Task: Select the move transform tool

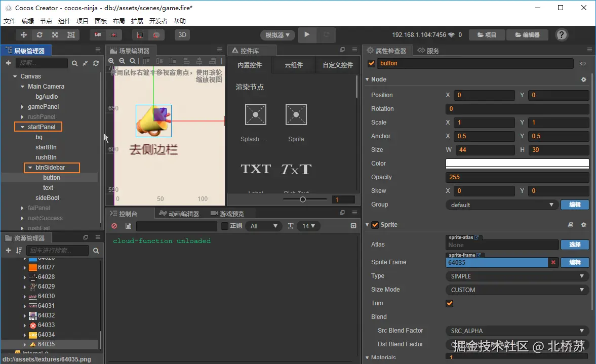Action: click(24, 35)
